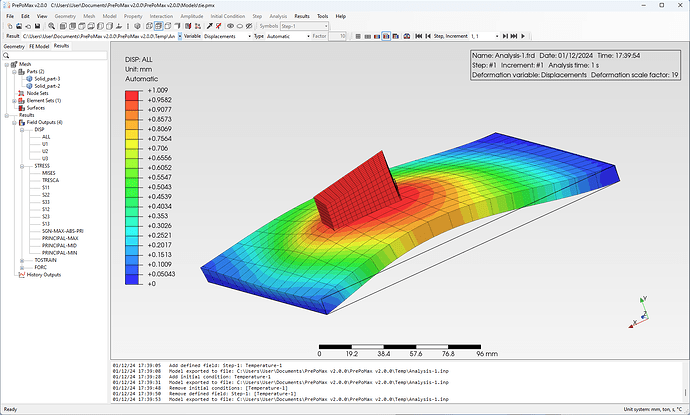690x415 pixels.
Task: Select the U2 displacement component
Action: tap(45, 151)
